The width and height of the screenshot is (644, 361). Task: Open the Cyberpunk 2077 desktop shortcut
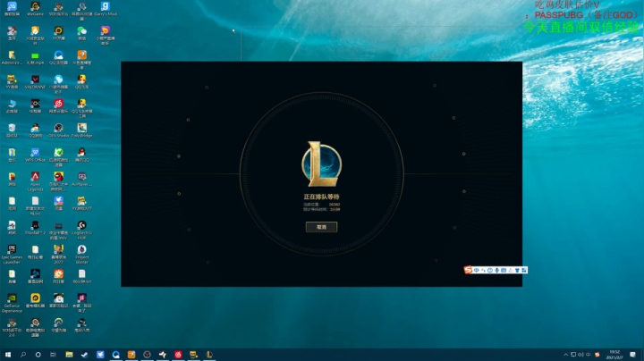[x=58, y=255]
